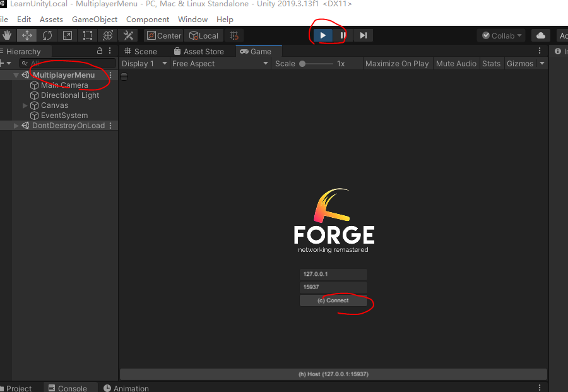Toggle Maximize On Play
The height and width of the screenshot is (392, 568).
pos(397,64)
